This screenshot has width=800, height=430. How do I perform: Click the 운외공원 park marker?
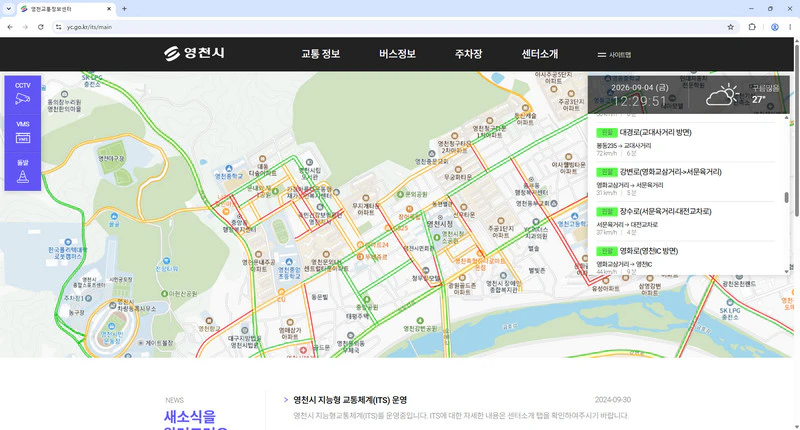[412, 194]
